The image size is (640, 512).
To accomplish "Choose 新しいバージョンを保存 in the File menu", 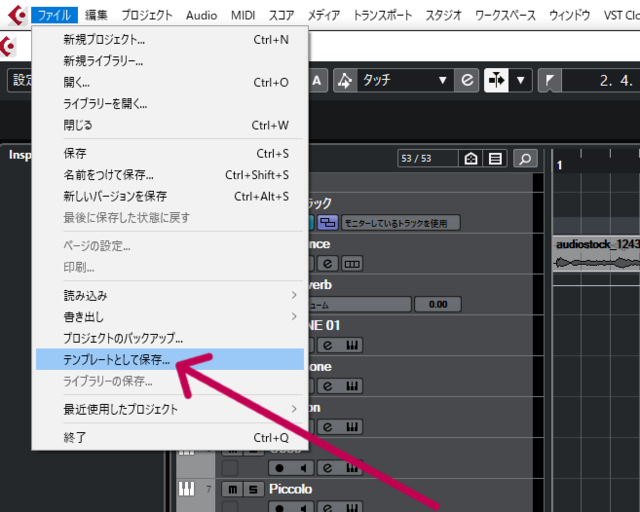I will [x=170, y=196].
